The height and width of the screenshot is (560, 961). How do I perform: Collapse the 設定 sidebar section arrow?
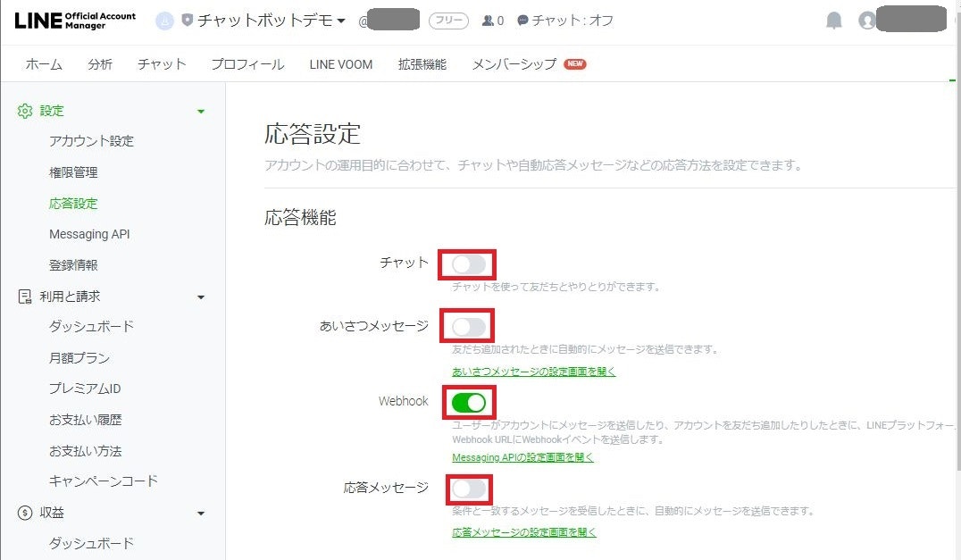pos(200,112)
